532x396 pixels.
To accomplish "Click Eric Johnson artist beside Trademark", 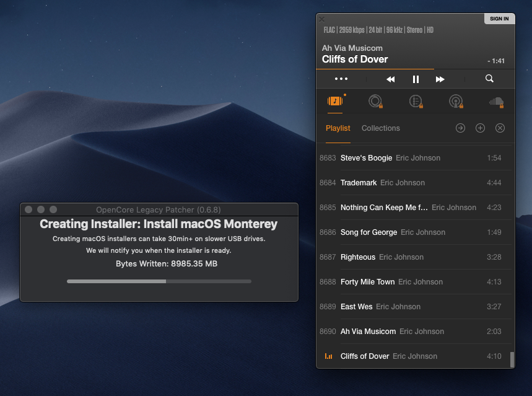I will (403, 183).
